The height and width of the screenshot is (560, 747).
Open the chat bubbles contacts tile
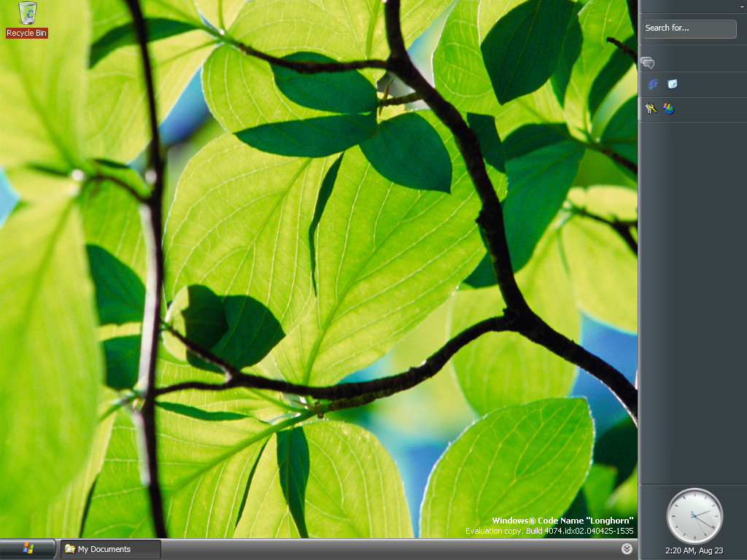pos(648,63)
